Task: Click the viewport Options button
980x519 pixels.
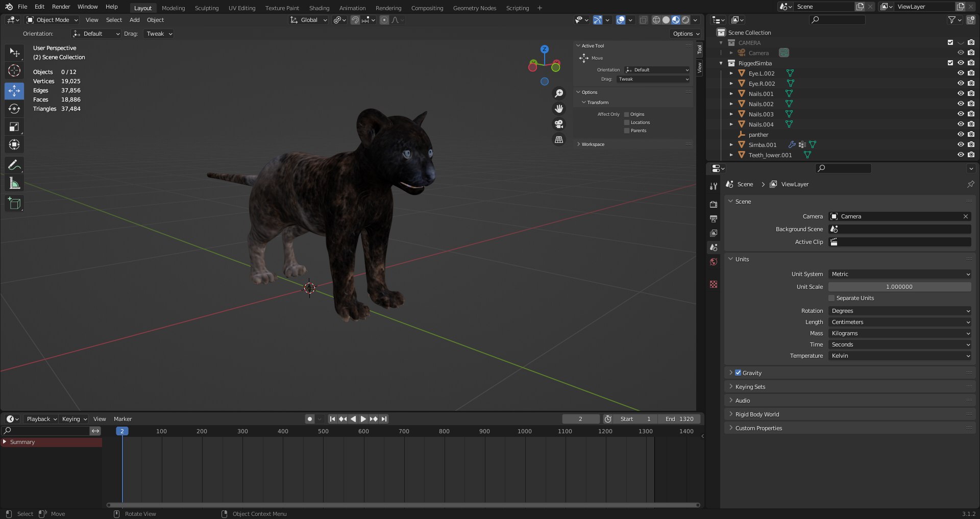Action: (686, 34)
